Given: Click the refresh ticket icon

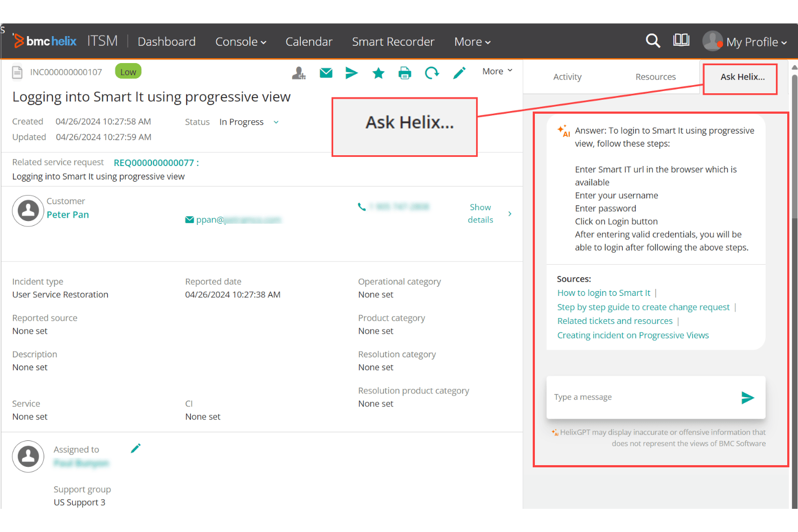Looking at the screenshot, I should (432, 73).
